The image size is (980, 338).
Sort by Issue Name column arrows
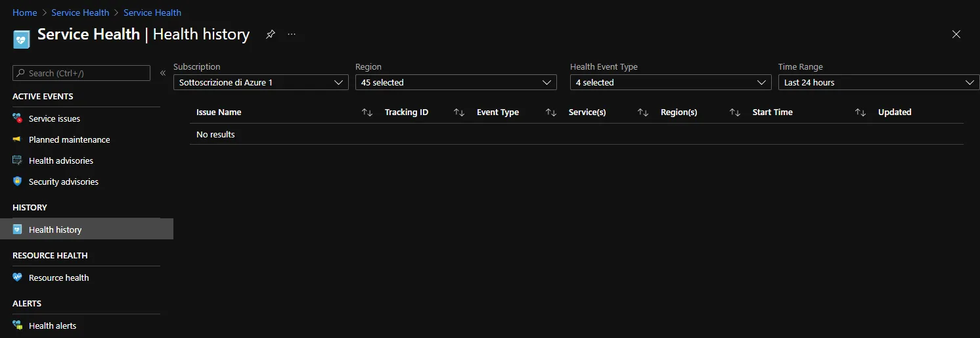(367, 112)
